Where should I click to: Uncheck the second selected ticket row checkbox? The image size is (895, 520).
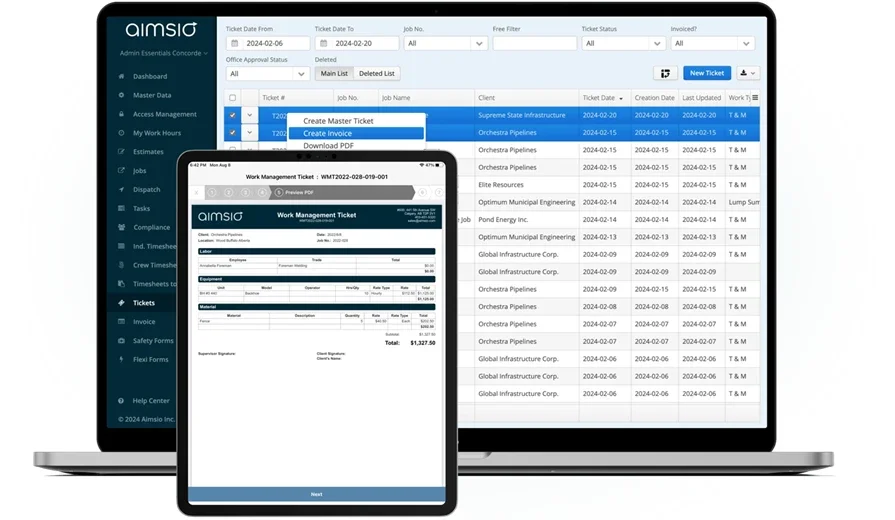pyautogui.click(x=233, y=132)
